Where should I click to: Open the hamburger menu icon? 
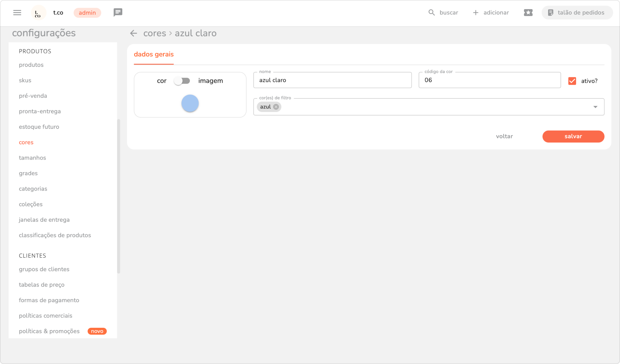(x=17, y=13)
